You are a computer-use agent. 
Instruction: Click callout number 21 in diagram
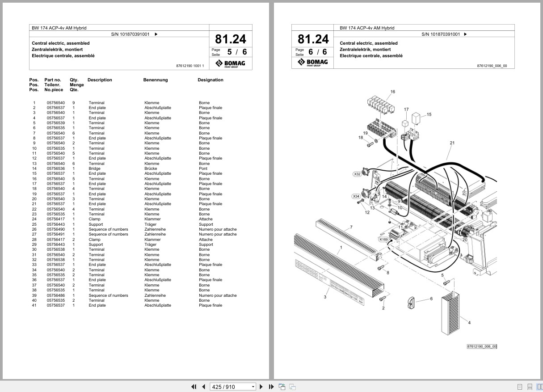click(x=452, y=143)
